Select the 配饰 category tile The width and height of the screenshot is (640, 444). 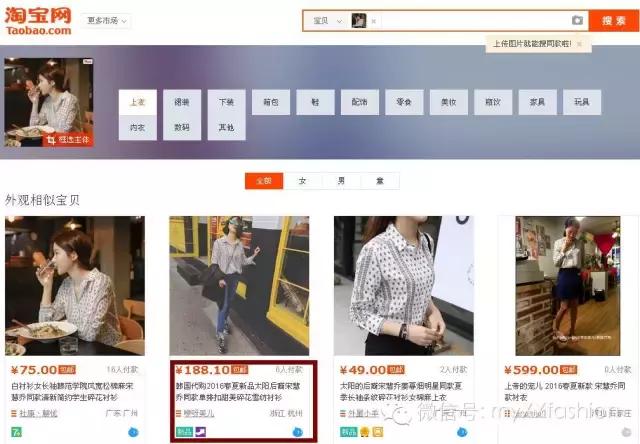(x=360, y=102)
